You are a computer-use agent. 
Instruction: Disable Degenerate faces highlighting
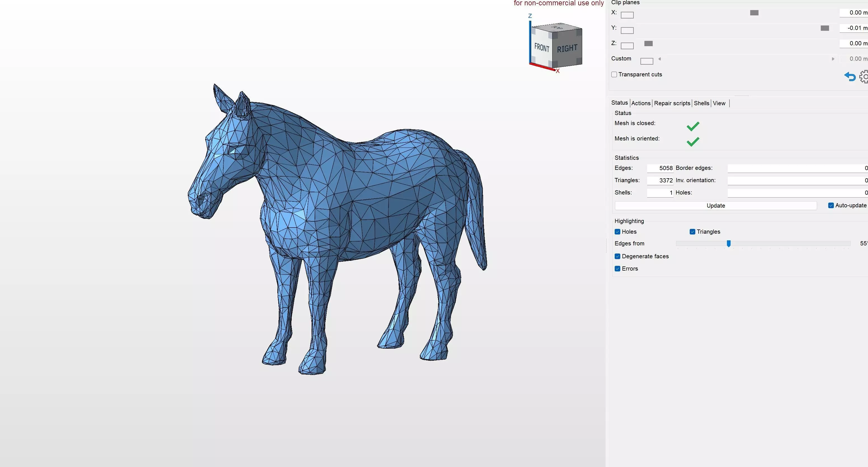click(617, 256)
